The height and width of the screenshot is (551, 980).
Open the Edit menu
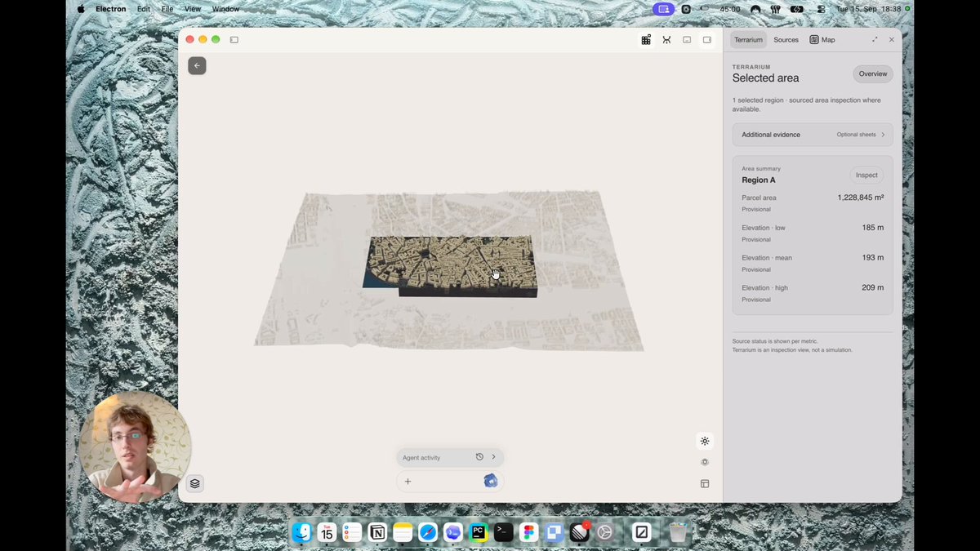coord(144,9)
